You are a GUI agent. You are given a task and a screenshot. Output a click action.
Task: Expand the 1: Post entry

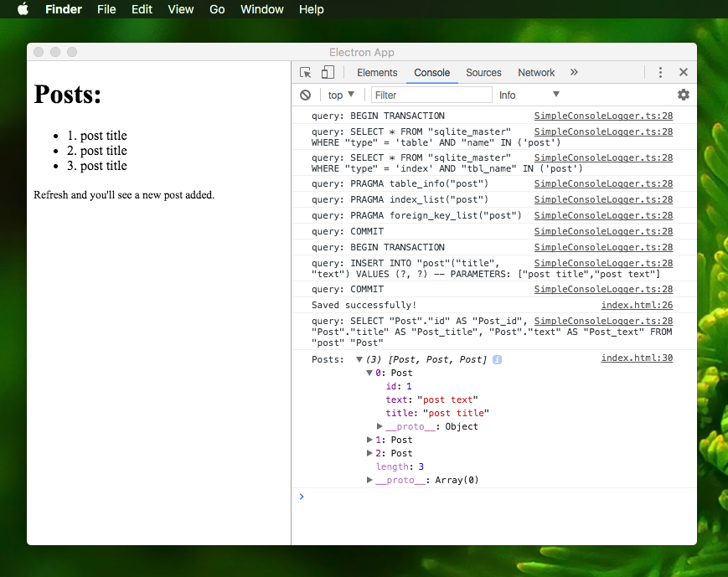coord(369,440)
